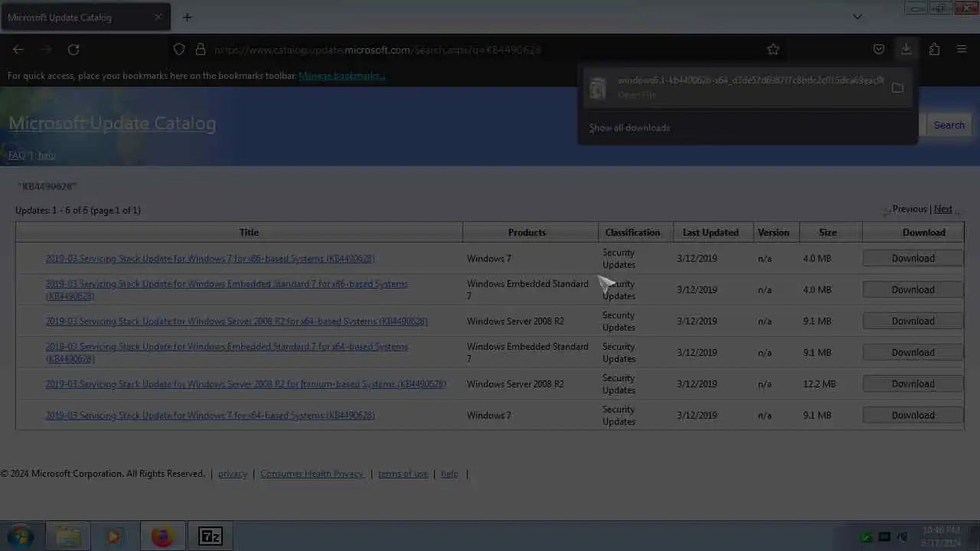Open the Save to Pocket icon

(x=879, y=49)
